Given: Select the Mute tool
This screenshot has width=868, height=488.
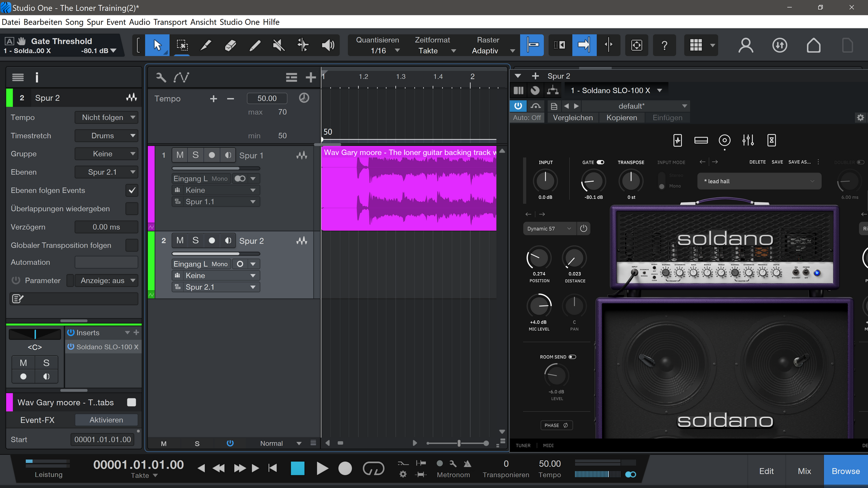Looking at the screenshot, I should tap(279, 45).
